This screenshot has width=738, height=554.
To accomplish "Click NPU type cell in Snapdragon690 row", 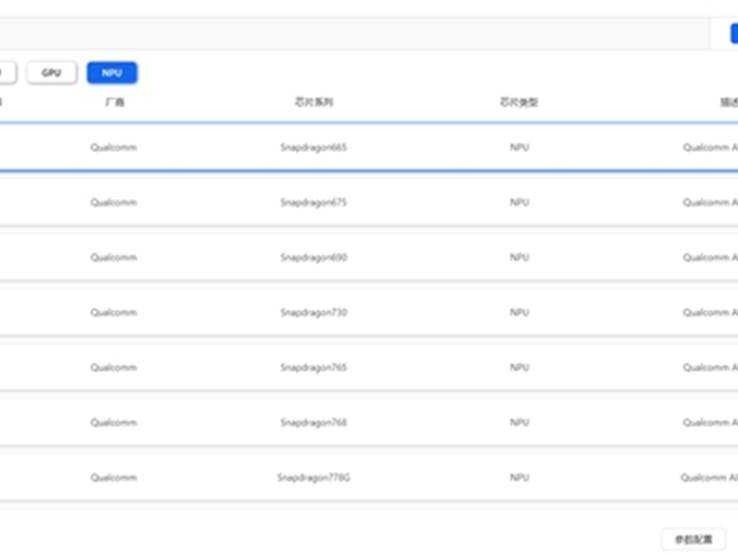I will pyautogui.click(x=520, y=257).
